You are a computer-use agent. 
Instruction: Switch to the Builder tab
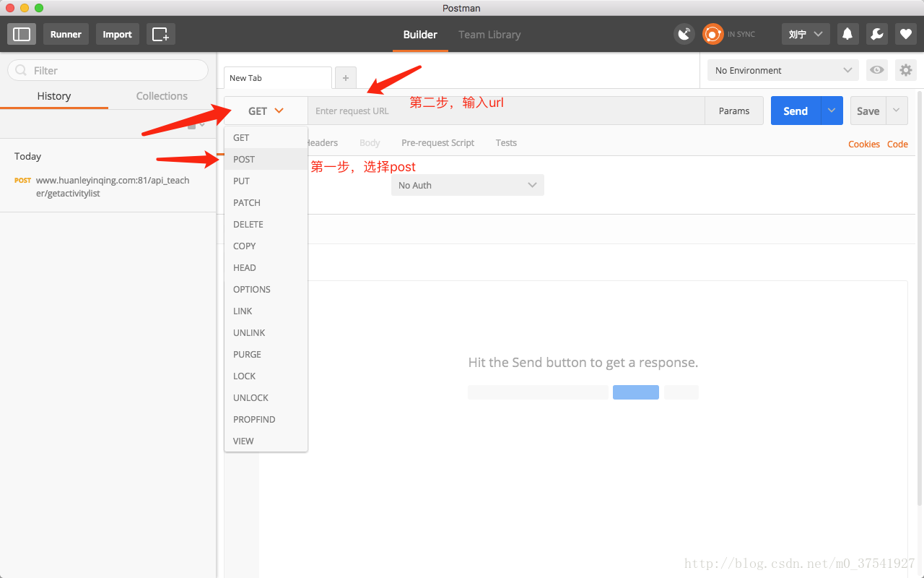[420, 34]
